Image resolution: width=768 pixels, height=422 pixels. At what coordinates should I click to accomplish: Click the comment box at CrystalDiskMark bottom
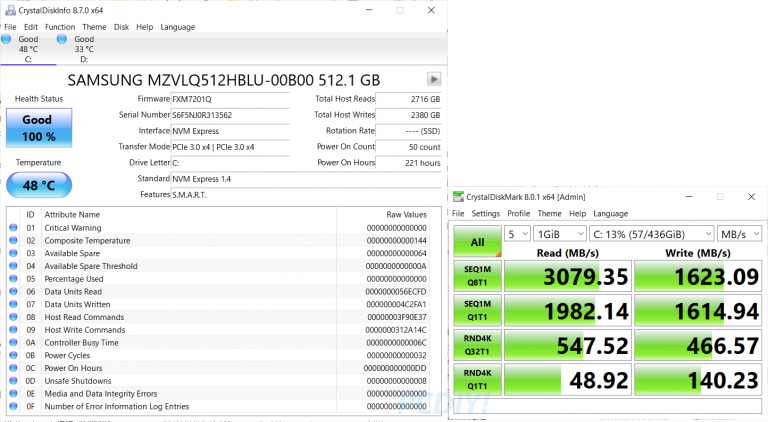pos(607,406)
